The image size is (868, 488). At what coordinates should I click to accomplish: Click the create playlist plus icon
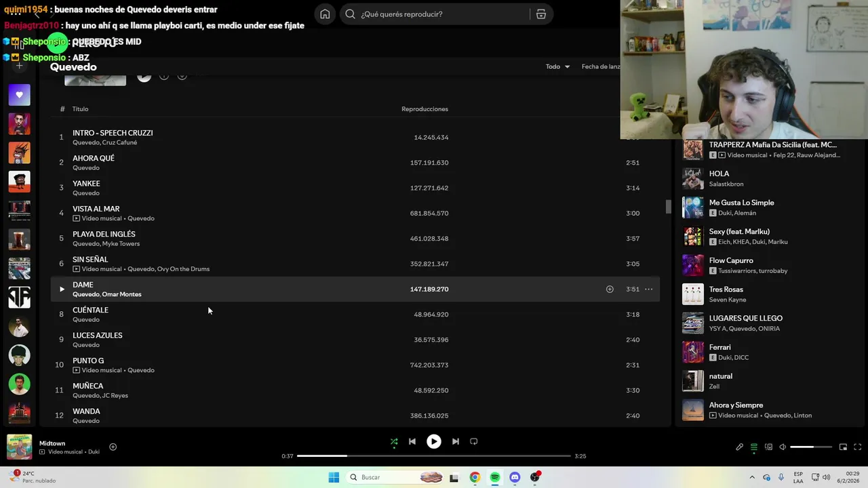(19, 66)
